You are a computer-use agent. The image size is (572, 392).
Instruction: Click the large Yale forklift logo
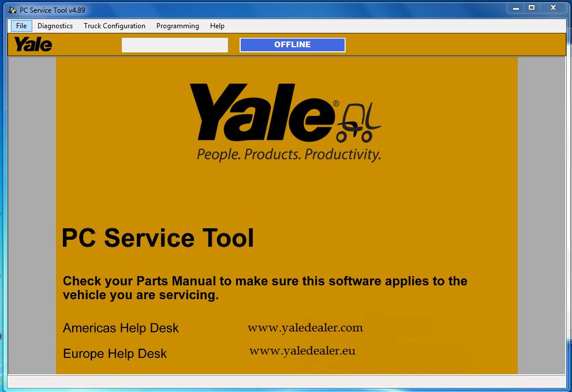tap(285, 113)
